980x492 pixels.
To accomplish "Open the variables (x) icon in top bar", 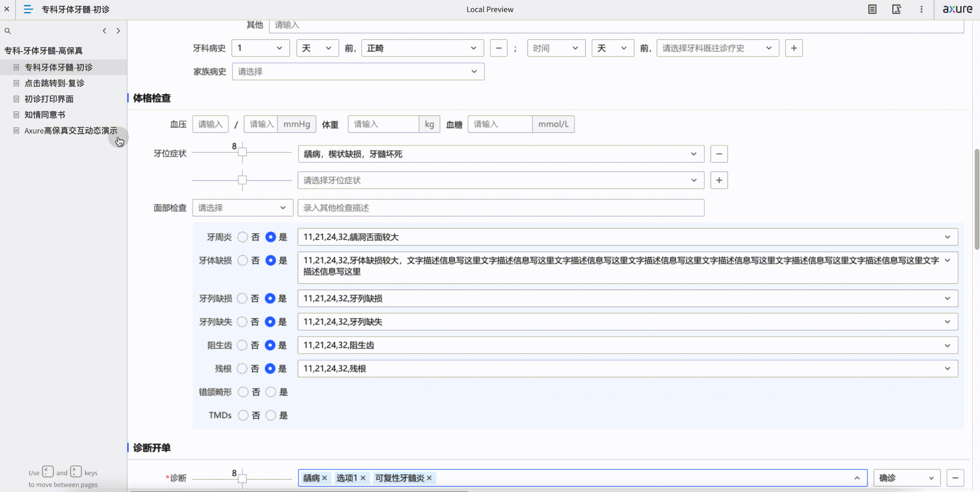I will pos(897,9).
